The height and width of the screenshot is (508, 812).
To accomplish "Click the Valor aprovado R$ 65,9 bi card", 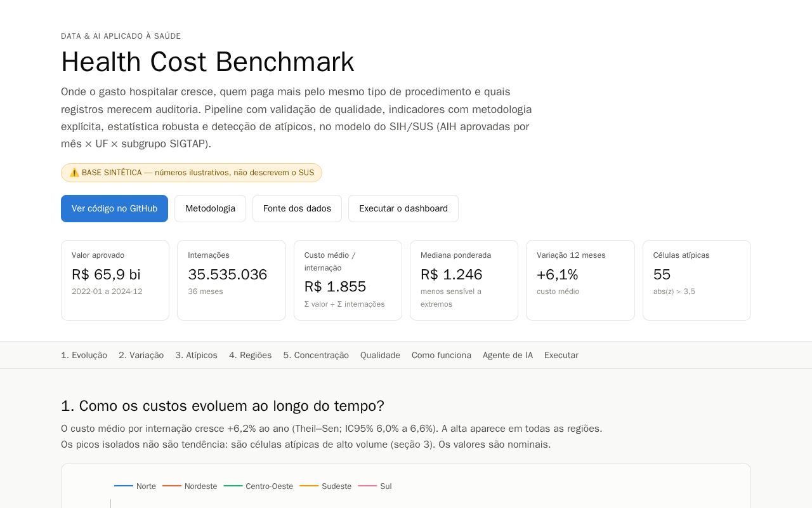I will 115,280.
